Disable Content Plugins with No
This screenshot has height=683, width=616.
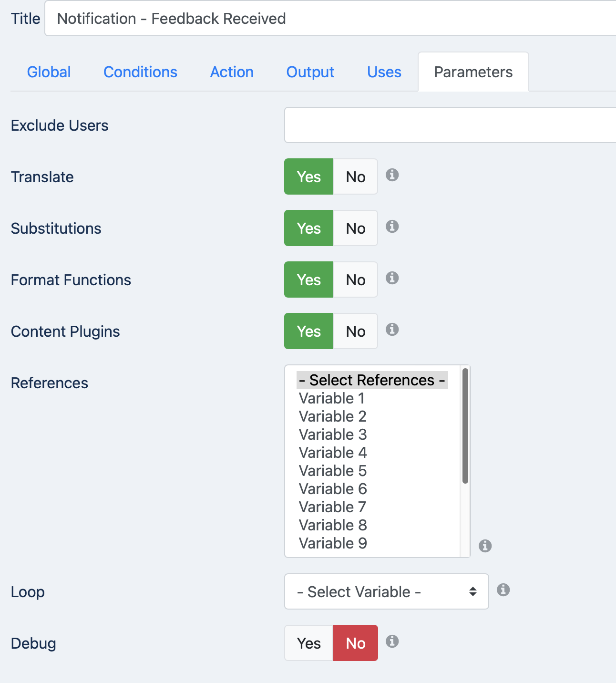356,331
